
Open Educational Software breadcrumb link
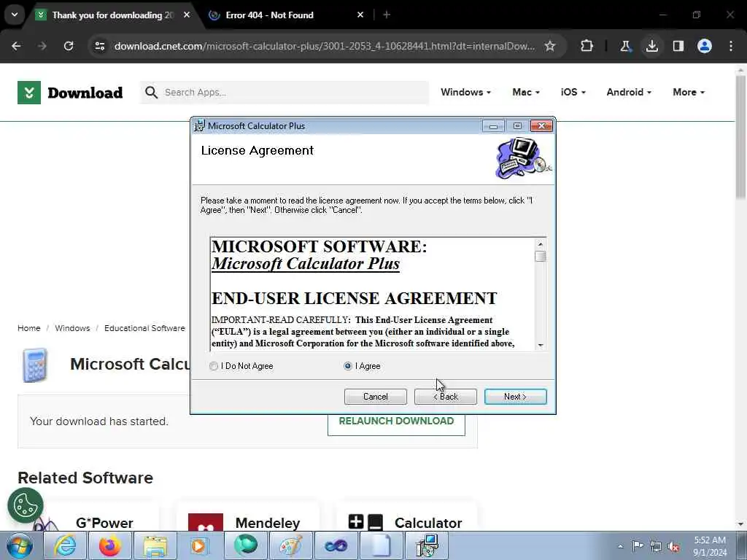coord(144,328)
